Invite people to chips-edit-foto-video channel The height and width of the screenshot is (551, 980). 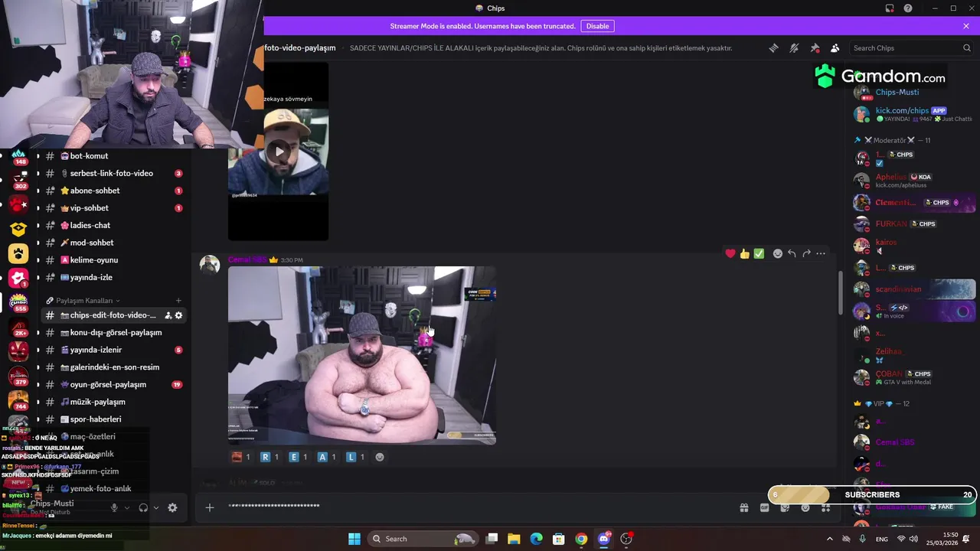(168, 315)
